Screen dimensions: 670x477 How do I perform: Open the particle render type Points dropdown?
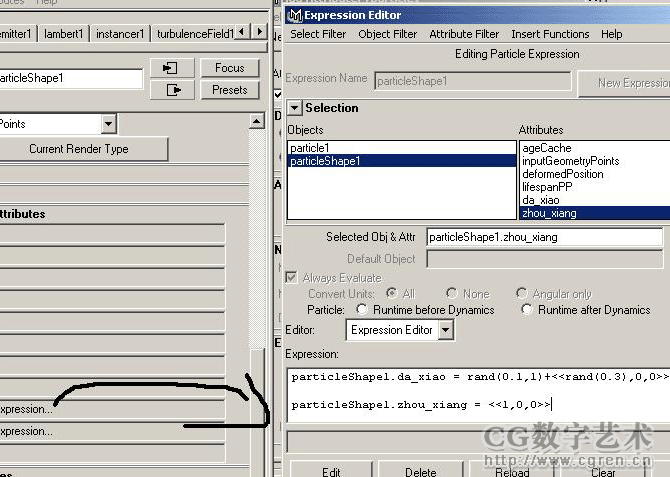109,124
